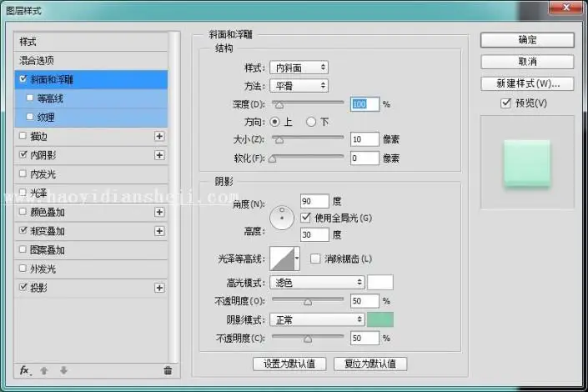Enable the 等高线 checkbox
Image resolution: width=588 pixels, height=392 pixels.
[30, 98]
